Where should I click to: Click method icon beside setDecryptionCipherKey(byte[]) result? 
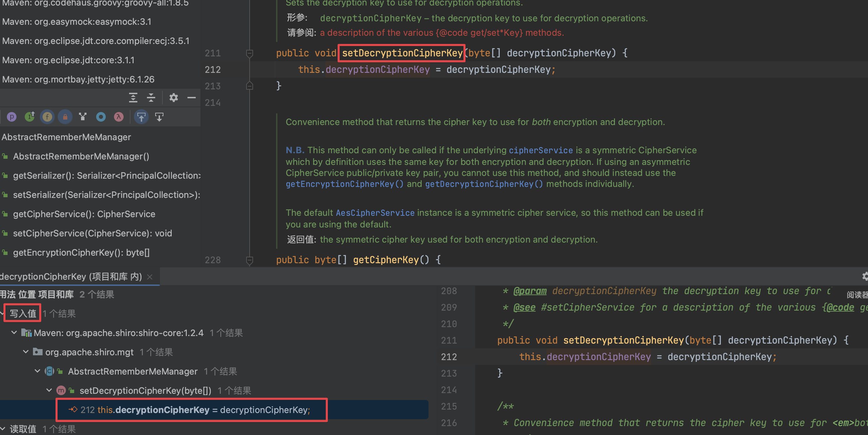[61, 390]
